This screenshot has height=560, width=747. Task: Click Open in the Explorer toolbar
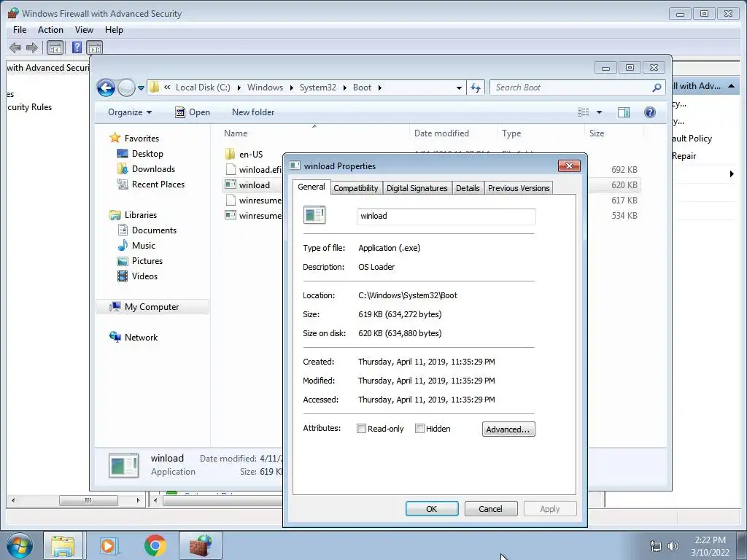click(x=193, y=112)
